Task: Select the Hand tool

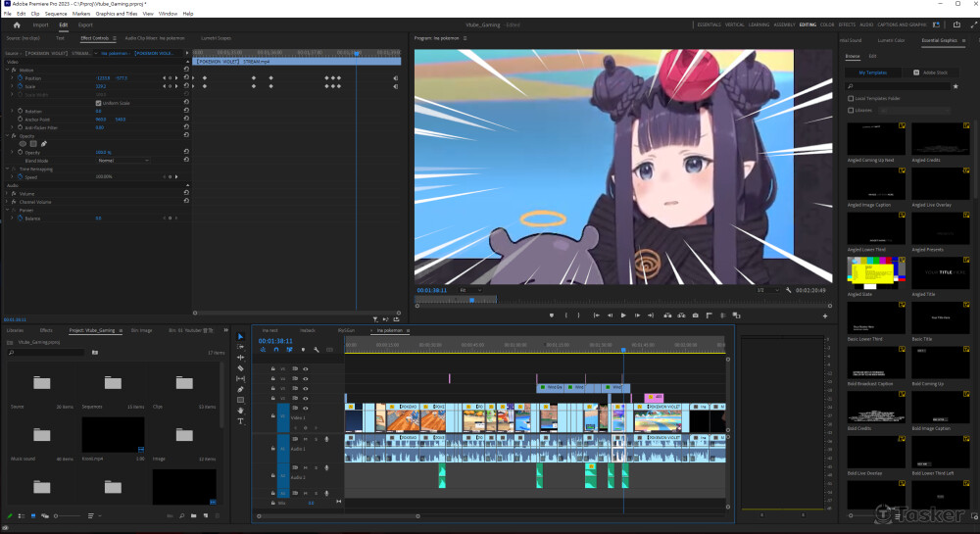Action: pyautogui.click(x=240, y=411)
